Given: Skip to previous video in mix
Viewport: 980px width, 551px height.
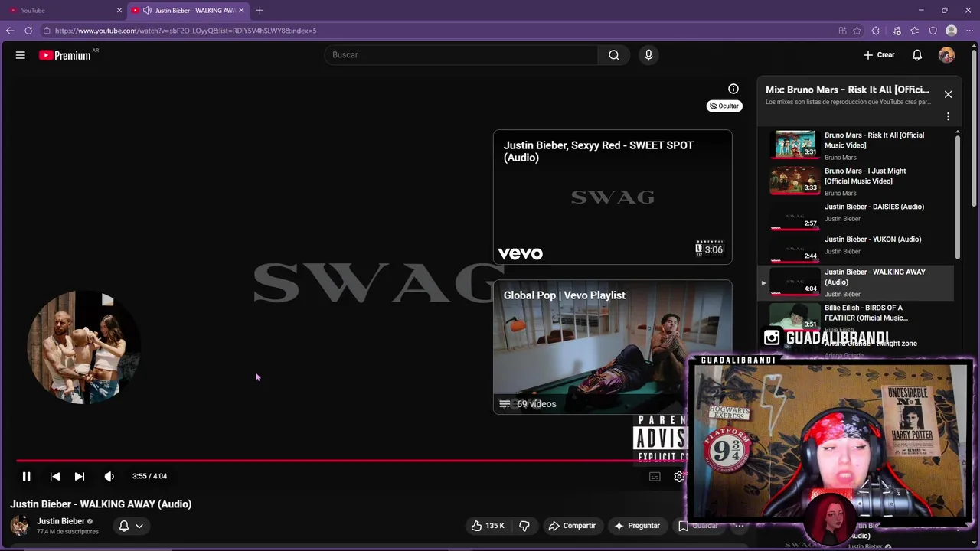Looking at the screenshot, I should click(x=55, y=476).
